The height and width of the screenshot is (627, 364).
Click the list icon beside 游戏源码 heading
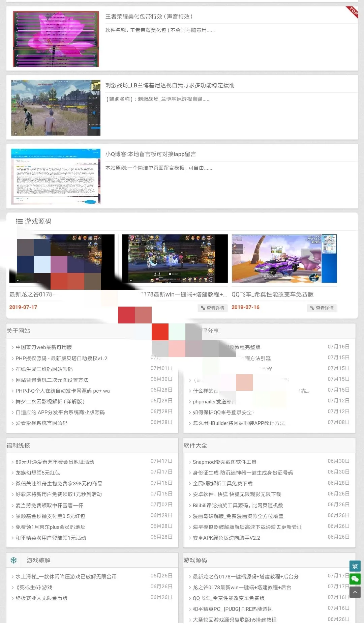[19, 221]
